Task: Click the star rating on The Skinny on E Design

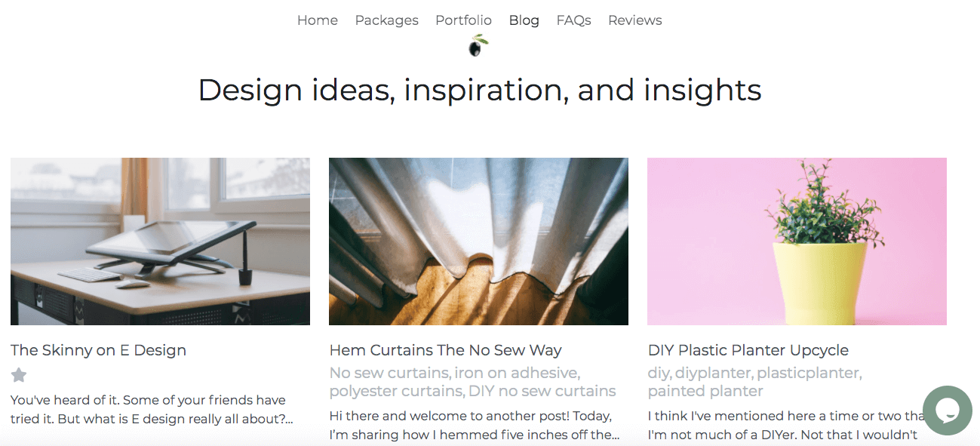Action: (x=18, y=375)
